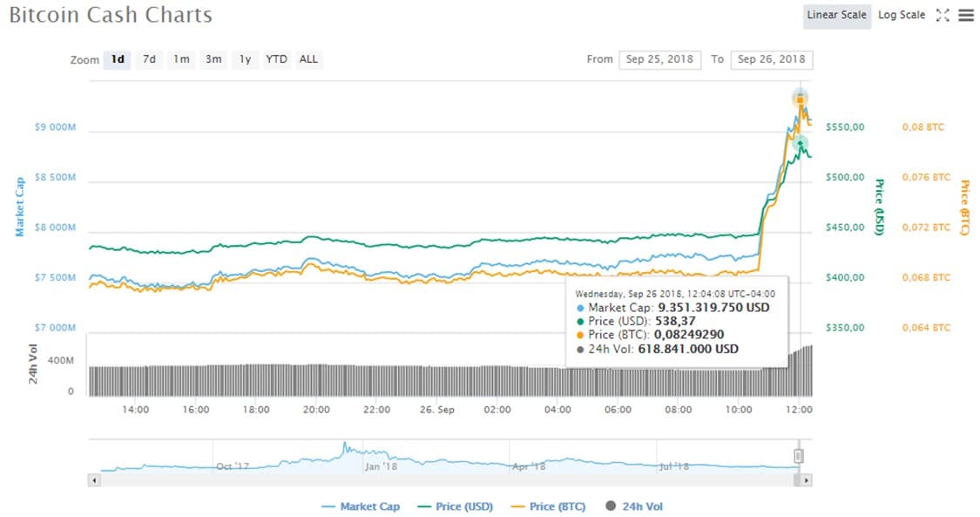Select 7d zoom range

[149, 59]
